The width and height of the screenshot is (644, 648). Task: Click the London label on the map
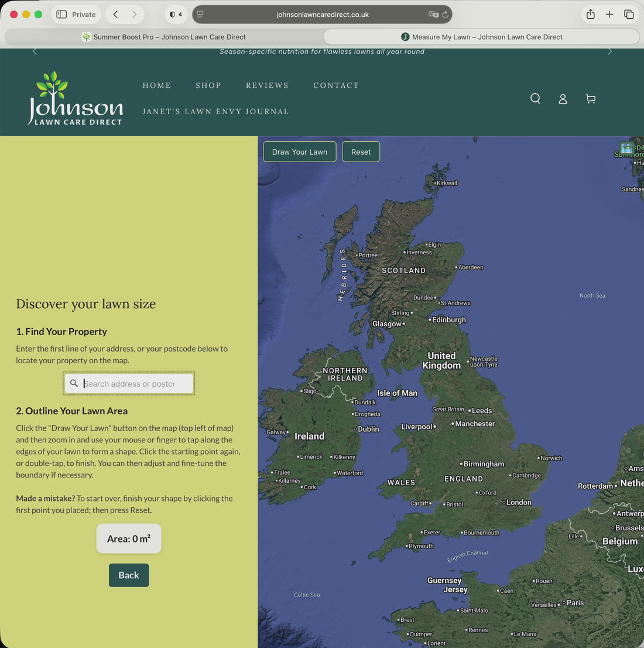tap(519, 502)
